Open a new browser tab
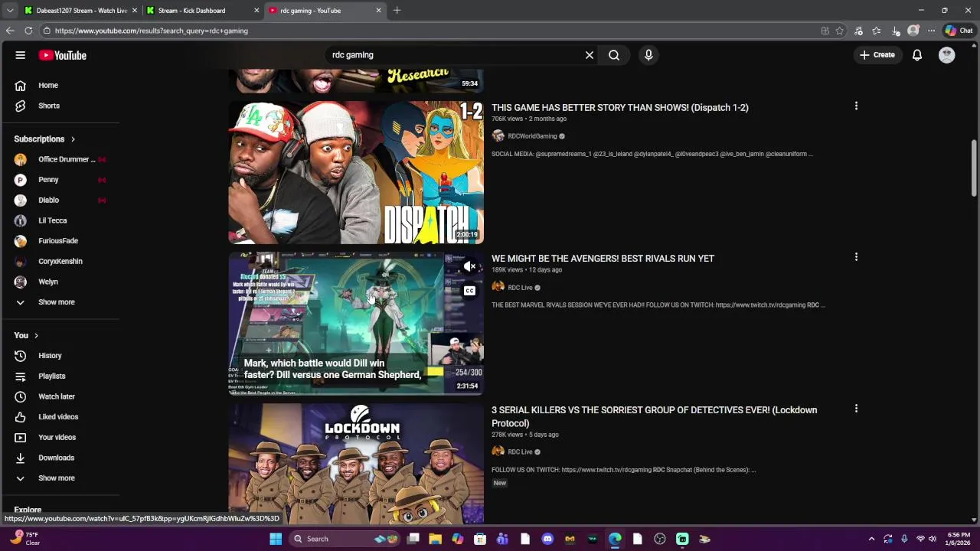 [397, 11]
